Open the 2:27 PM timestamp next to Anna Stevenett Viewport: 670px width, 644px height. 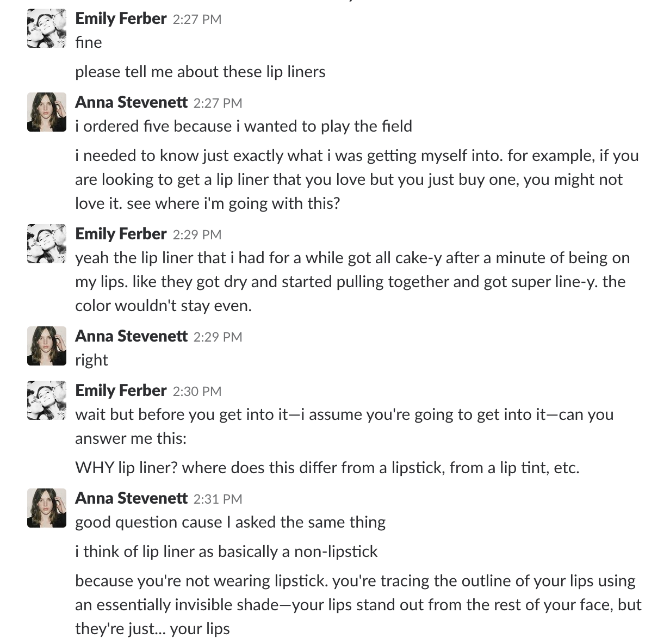coord(218,103)
